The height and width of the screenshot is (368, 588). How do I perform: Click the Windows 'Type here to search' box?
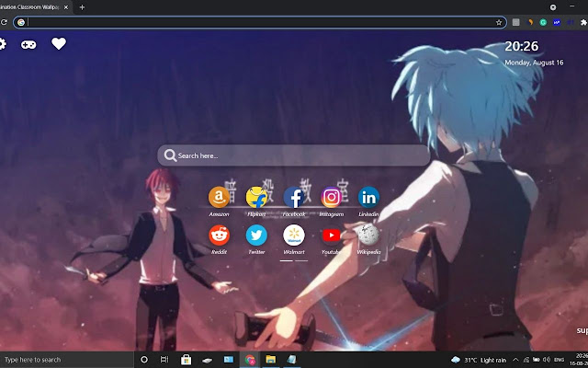click(67, 360)
